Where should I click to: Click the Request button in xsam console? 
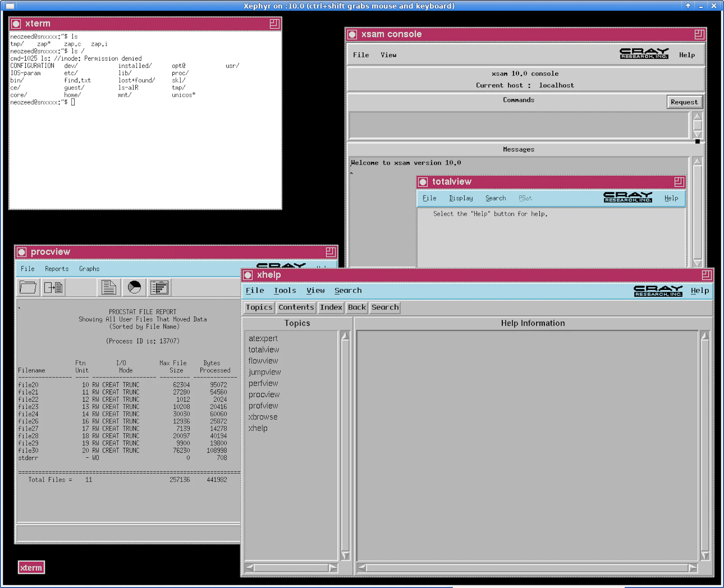[x=684, y=102]
